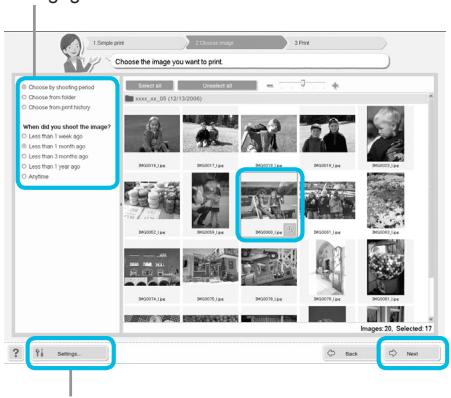Click the thumbnail size slider handle
Screen dimensions: 451x398
(x=303, y=83)
